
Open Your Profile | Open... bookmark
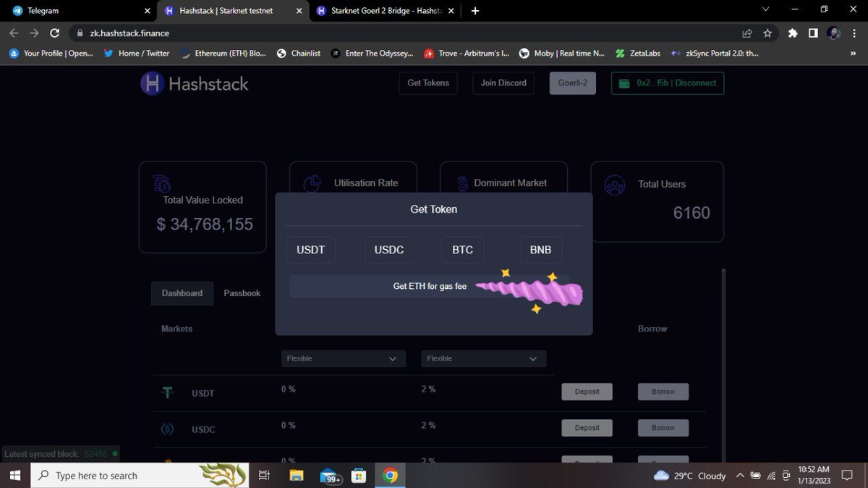click(x=51, y=53)
